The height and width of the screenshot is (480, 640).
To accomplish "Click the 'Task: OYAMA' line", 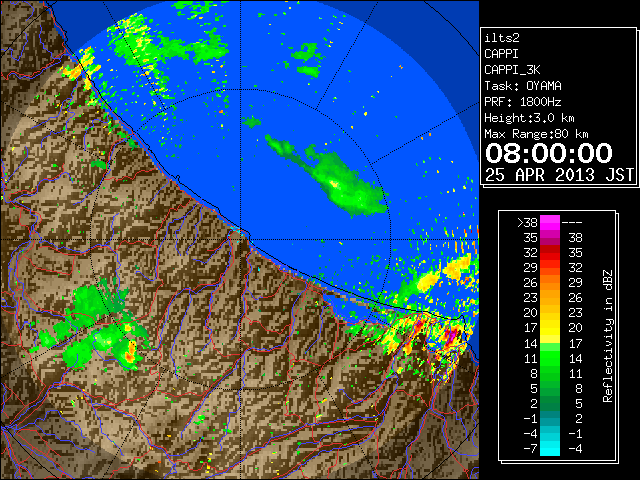I will 523,86.
